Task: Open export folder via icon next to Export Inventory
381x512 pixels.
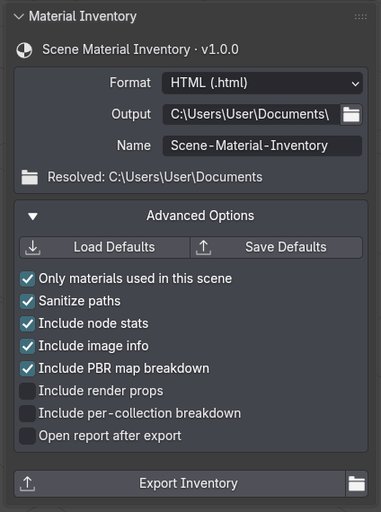Action: (357, 484)
